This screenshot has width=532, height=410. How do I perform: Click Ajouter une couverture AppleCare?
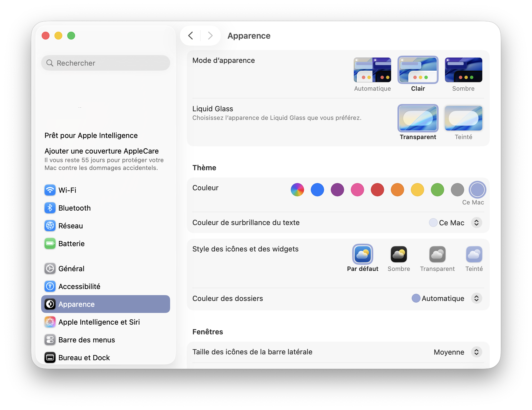(x=101, y=151)
